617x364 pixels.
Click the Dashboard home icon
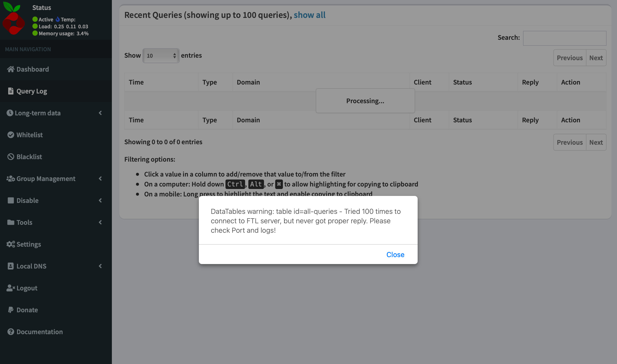click(11, 69)
